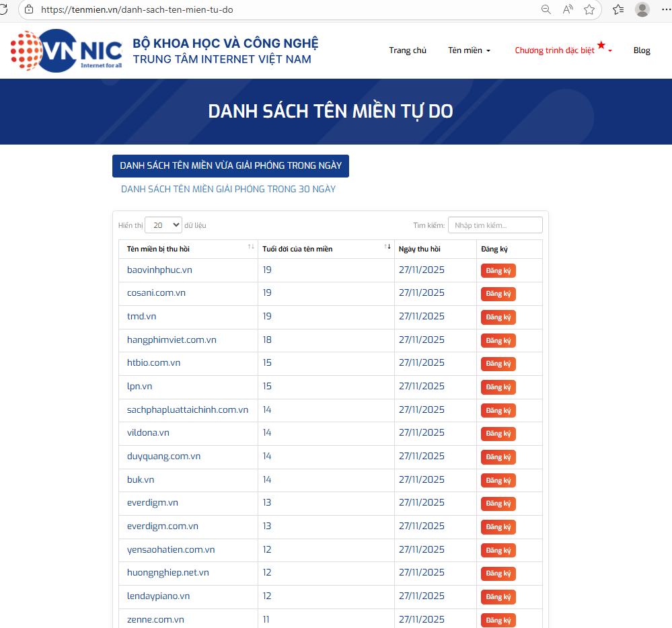The width and height of the screenshot is (672, 628).
Task: Open the lpn.vn domain link
Action: pyautogui.click(x=139, y=386)
